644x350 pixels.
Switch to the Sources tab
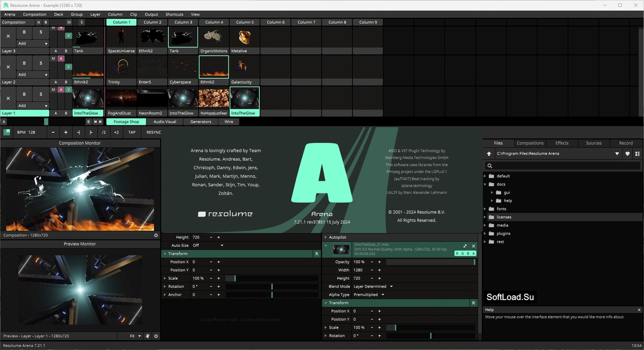pos(594,143)
